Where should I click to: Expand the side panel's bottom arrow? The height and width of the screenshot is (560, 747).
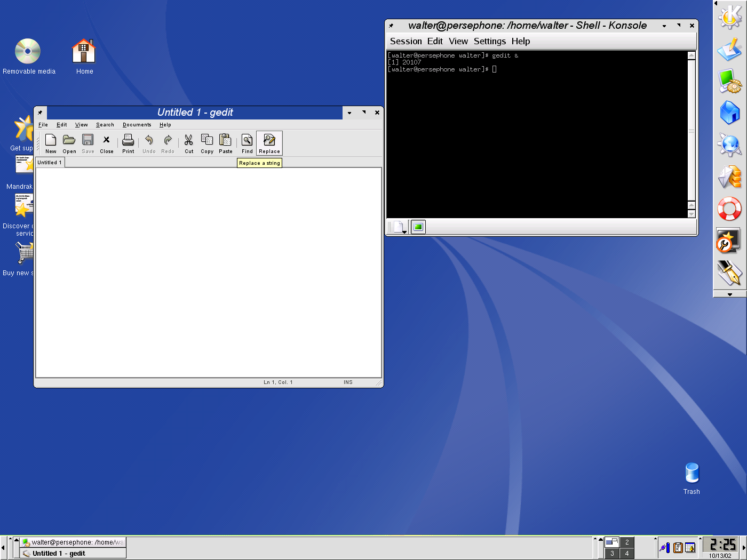coord(729,294)
